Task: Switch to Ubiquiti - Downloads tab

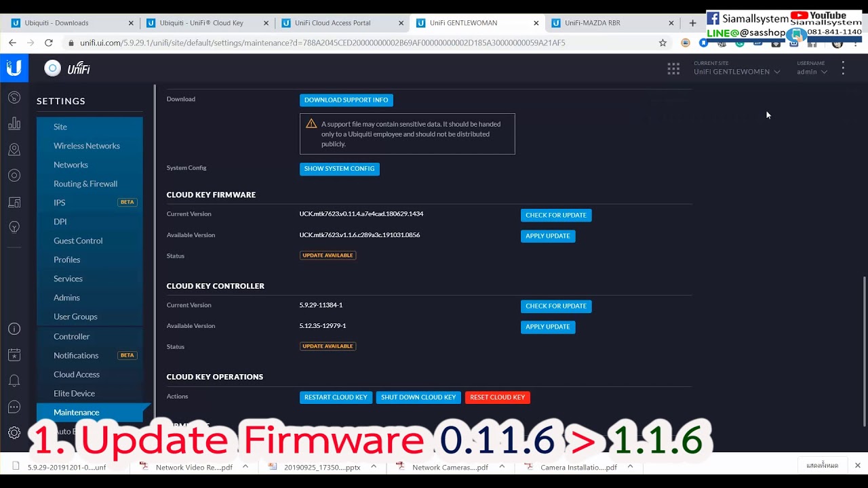Action: (x=71, y=22)
